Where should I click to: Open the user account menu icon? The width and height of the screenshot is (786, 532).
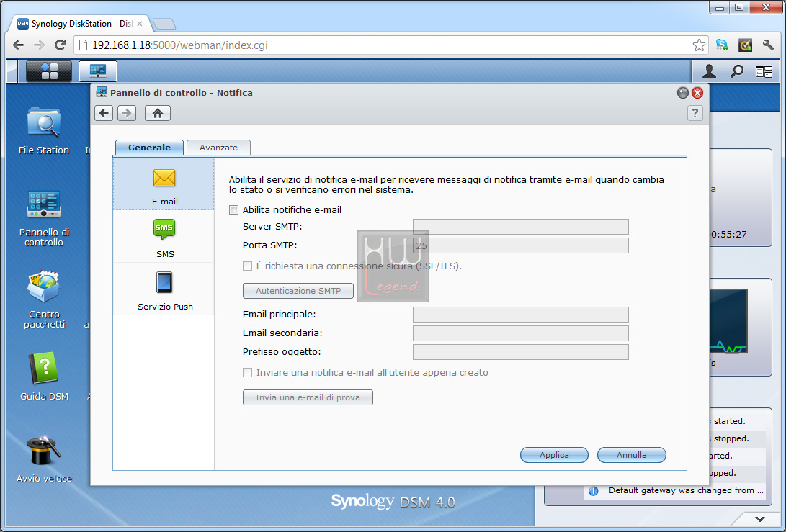pyautogui.click(x=709, y=71)
